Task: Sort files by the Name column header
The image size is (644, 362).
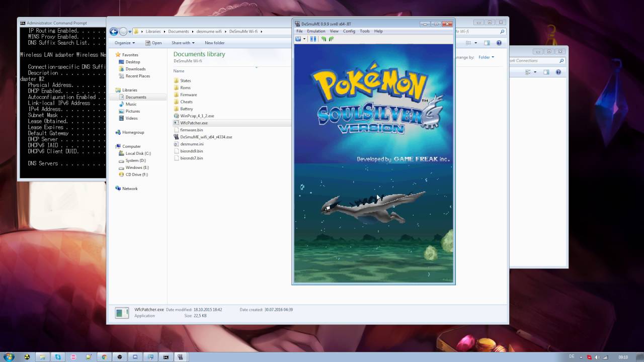Action: [x=179, y=71]
